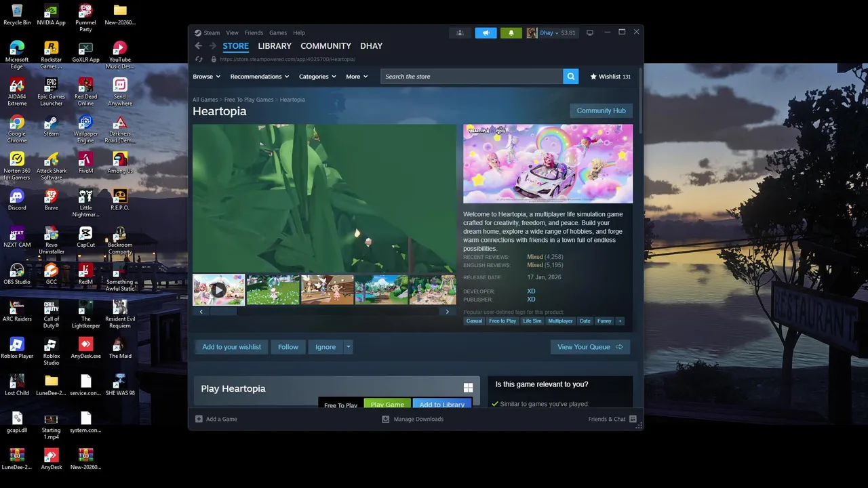Open the Community Hub
868x488 pixels.
tap(601, 110)
